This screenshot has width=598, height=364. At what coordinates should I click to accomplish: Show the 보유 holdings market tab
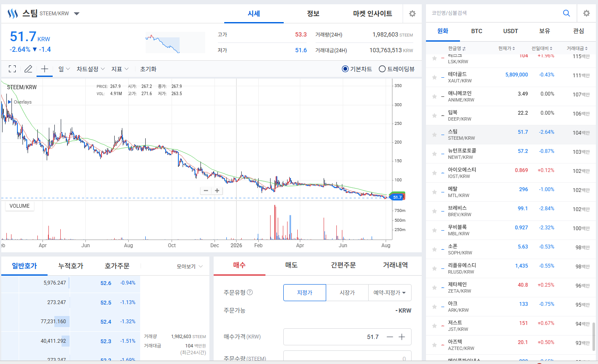544,31
